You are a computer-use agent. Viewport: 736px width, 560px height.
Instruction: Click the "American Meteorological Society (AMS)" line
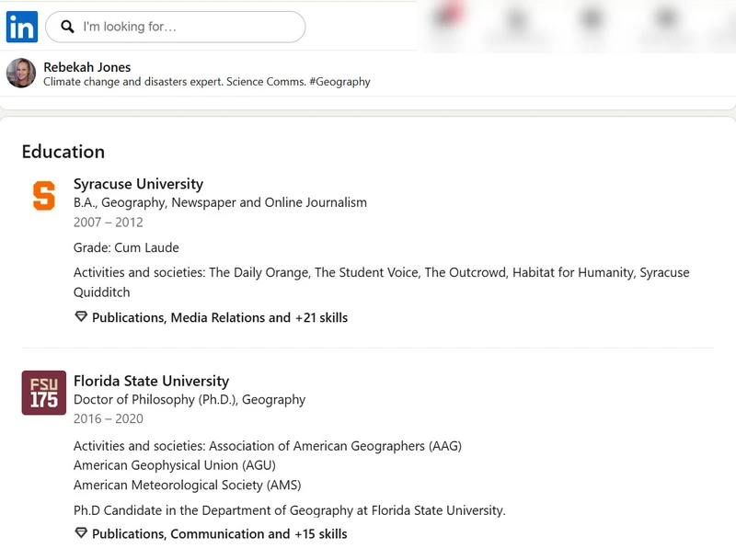188,485
